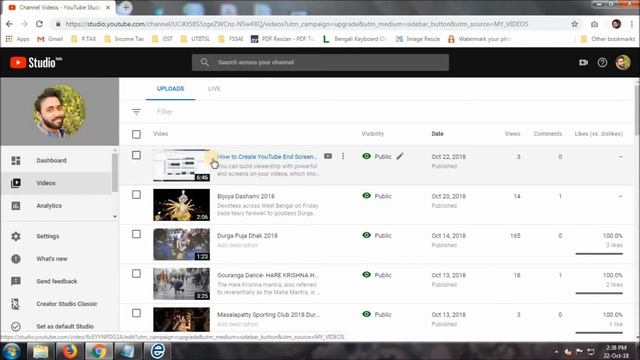
Task: Open the Apps bookmark shortcut
Action: click(x=18, y=39)
